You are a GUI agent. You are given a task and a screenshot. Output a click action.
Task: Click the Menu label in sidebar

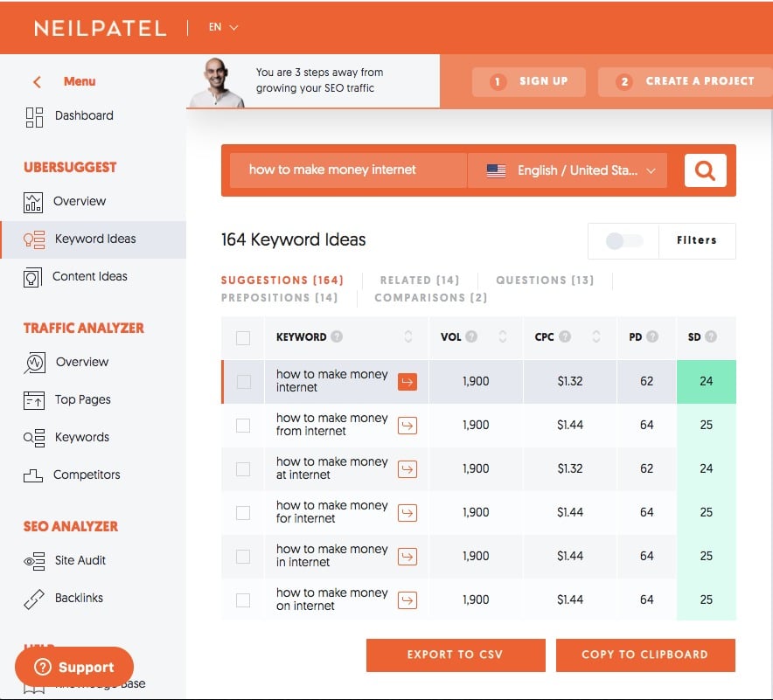80,82
